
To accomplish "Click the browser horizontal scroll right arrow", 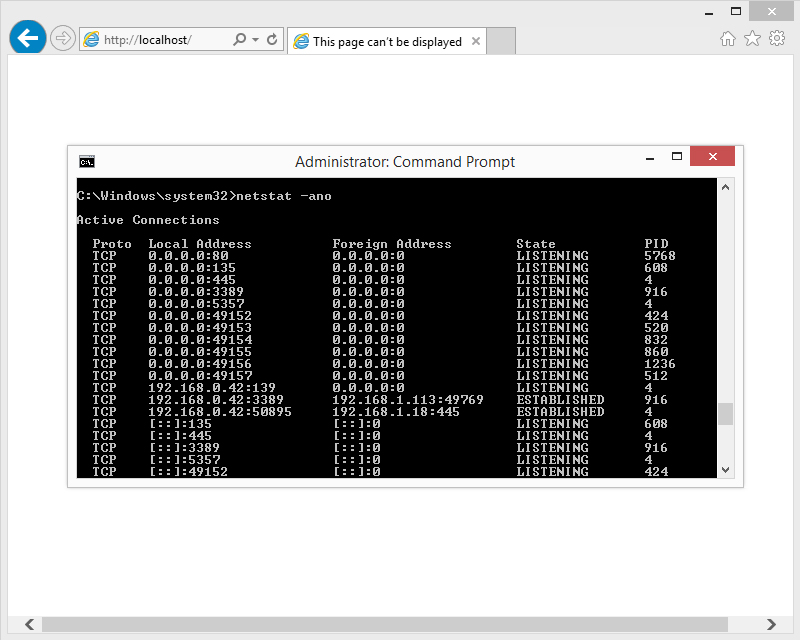I will pos(771,624).
